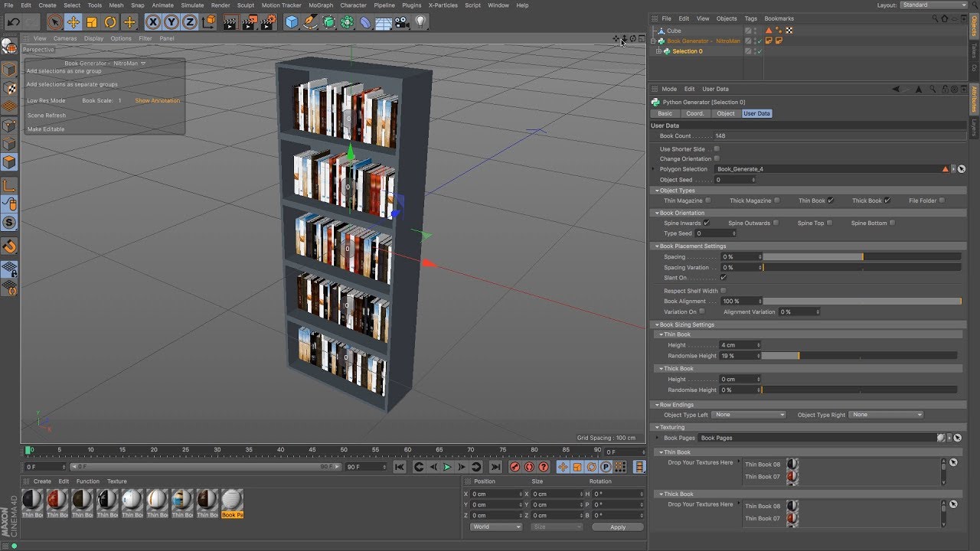This screenshot has width=980, height=551.
Task: Click the Record Active Objects button
Action: click(515, 467)
